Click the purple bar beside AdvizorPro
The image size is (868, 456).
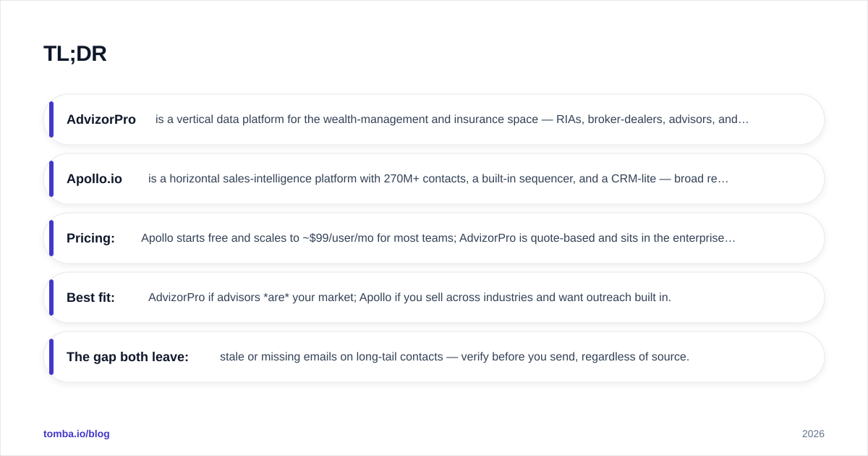[51, 119]
